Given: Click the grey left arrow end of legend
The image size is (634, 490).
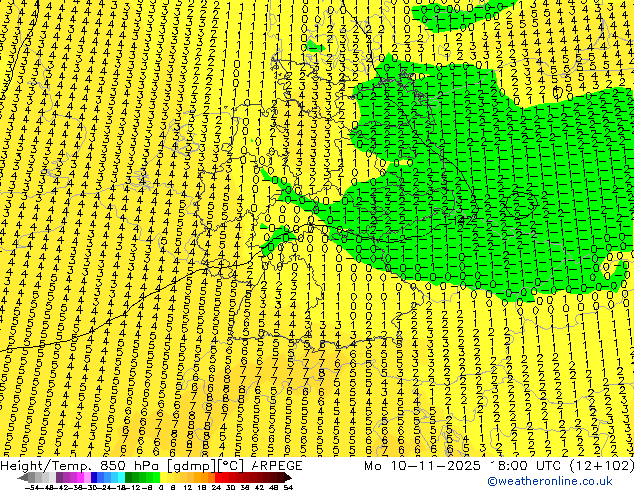Looking at the screenshot, I should pyautogui.click(x=23, y=478).
